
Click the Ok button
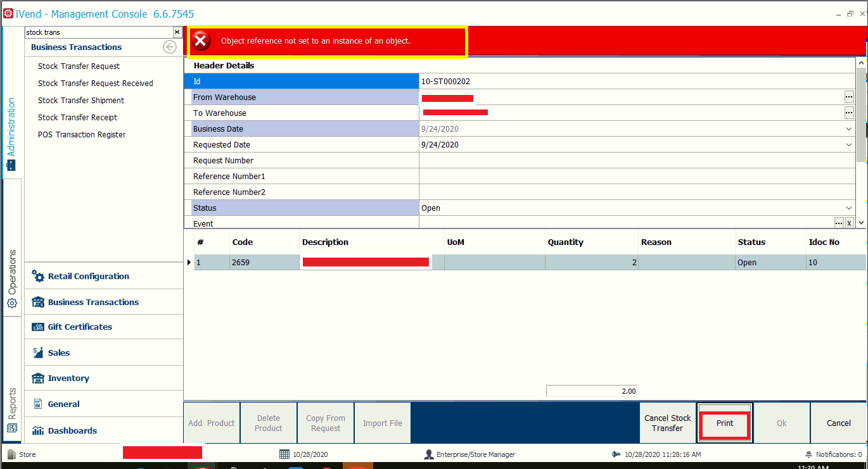[x=782, y=423]
